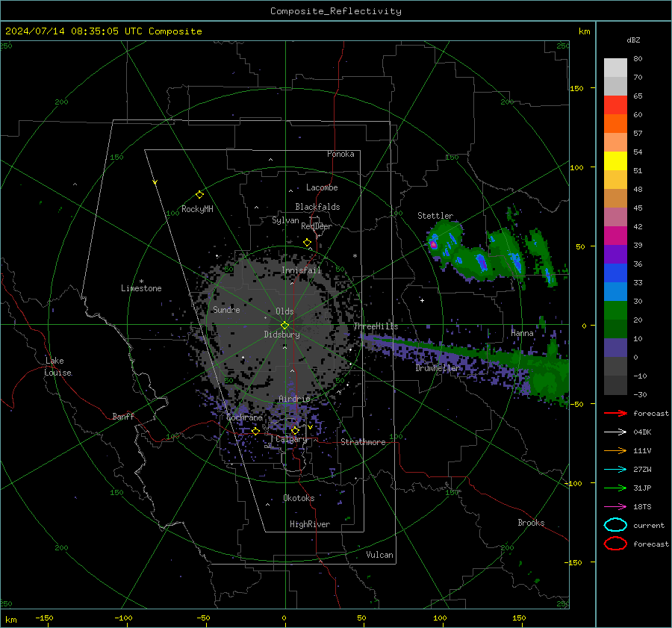Pick the purple 36-39 dBZ swatch
The height and width of the screenshot is (628, 672).
click(x=615, y=255)
